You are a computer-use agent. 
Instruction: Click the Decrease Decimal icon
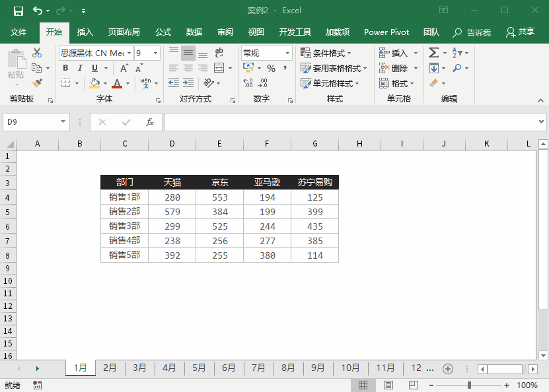262,83
